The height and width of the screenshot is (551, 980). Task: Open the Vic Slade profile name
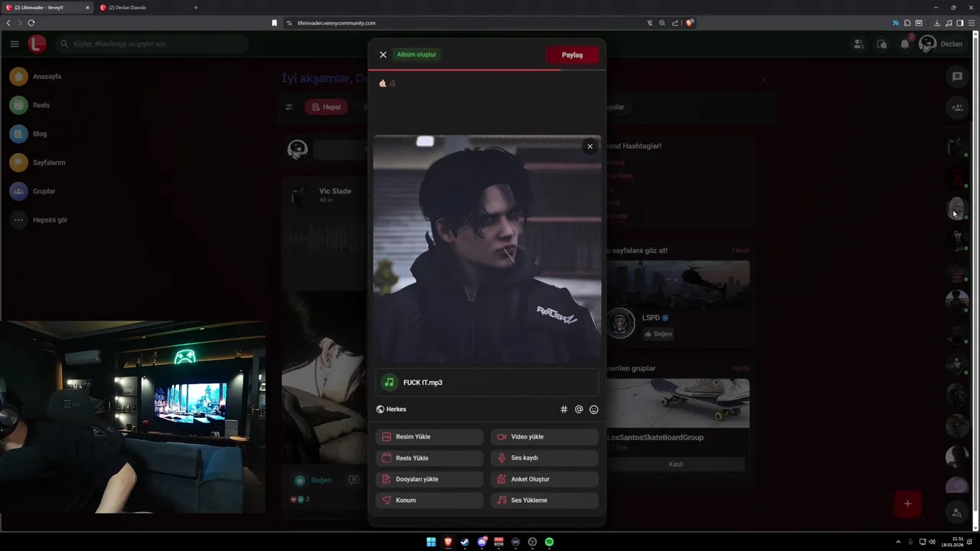tap(335, 191)
